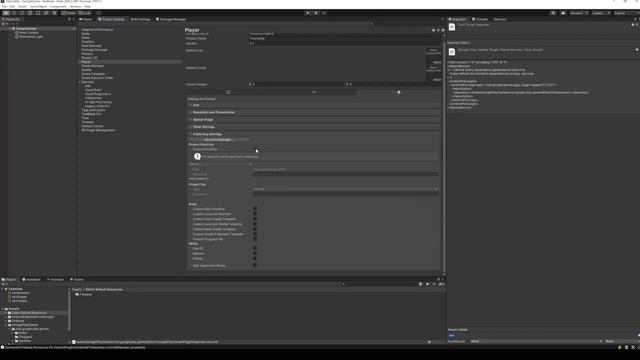Click Search by Label icon in Project panel
This screenshot has width=640, height=360.
point(427,284)
